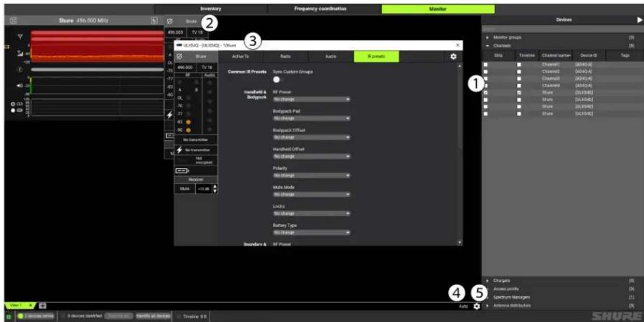Open Battery Type dropdown
644x322 pixels.
click(312, 233)
